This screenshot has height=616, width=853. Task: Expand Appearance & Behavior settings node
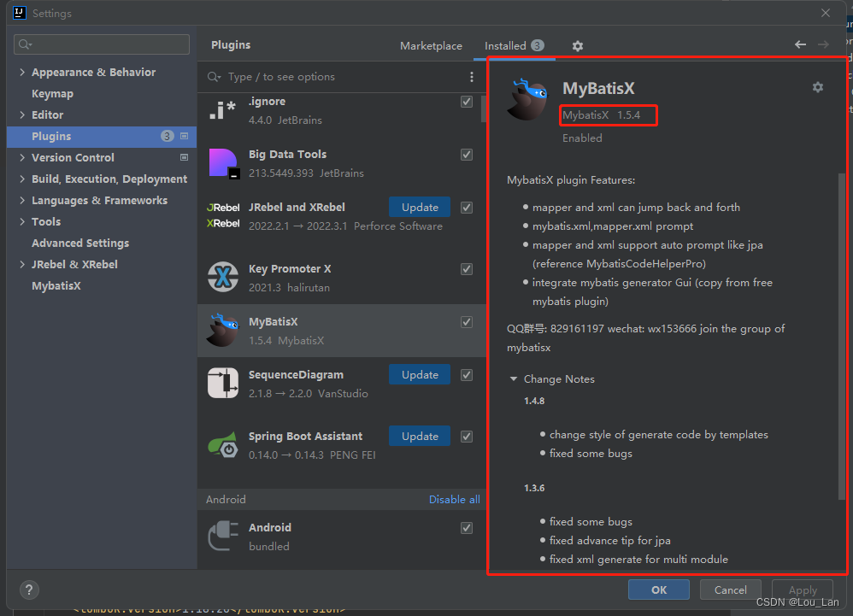[22, 72]
